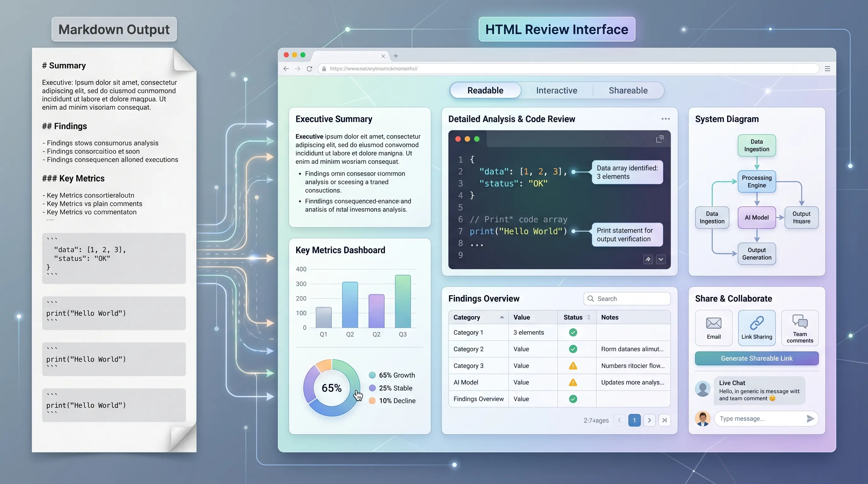Click the address bar URL field
Image resolution: width=868 pixels, height=484 pixels.
point(568,69)
